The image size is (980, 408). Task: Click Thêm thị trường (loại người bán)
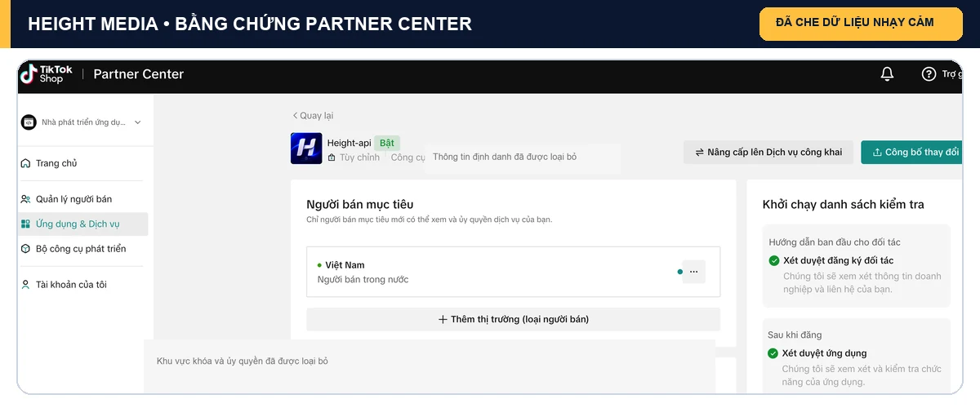514,319
